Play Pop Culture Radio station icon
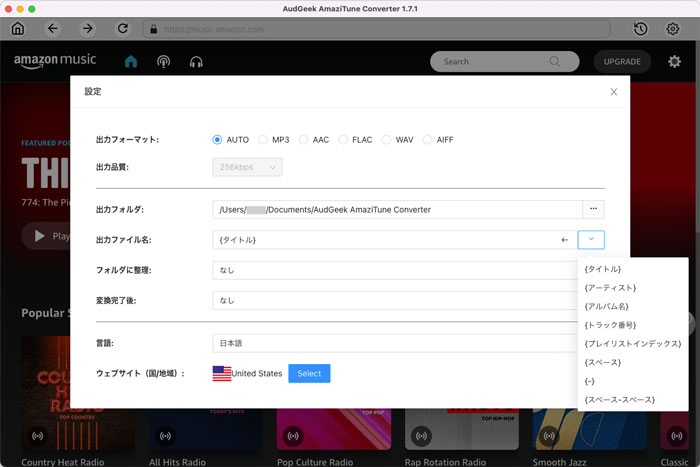The width and height of the screenshot is (700, 467). pos(293,436)
